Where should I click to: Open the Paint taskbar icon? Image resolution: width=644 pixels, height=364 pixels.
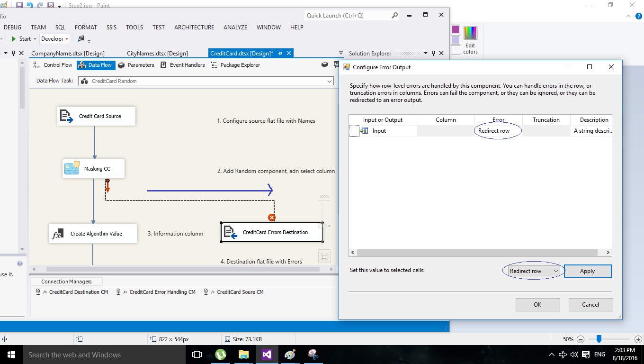click(290, 355)
